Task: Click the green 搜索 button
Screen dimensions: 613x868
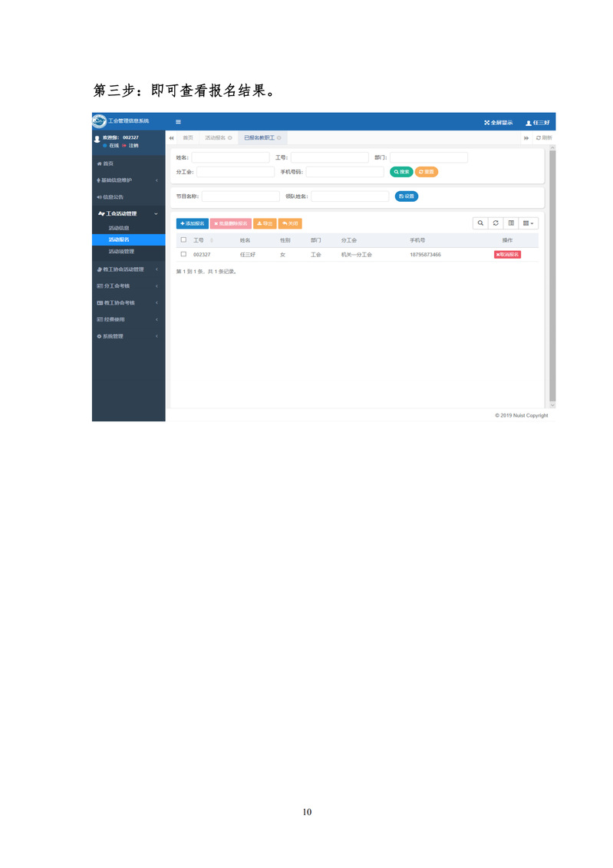Action: tap(401, 172)
